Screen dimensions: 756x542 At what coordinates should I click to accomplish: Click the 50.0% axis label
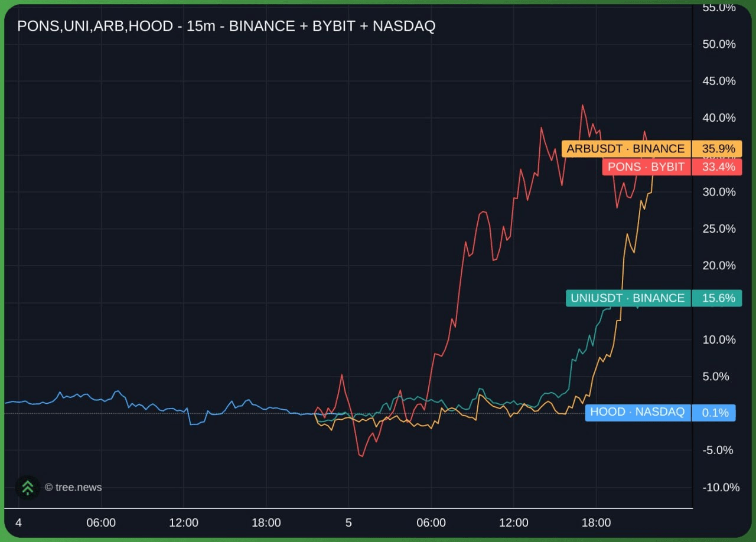[719, 44]
